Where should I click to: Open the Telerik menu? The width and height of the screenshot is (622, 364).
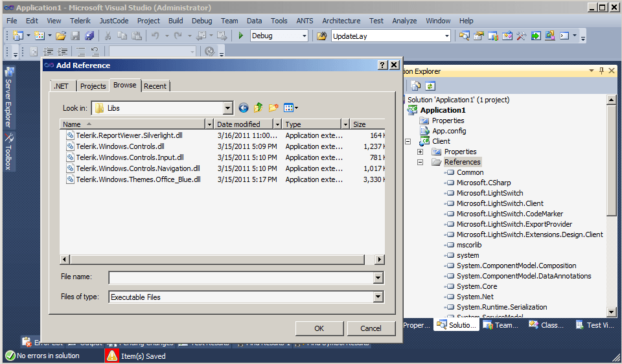(80, 21)
